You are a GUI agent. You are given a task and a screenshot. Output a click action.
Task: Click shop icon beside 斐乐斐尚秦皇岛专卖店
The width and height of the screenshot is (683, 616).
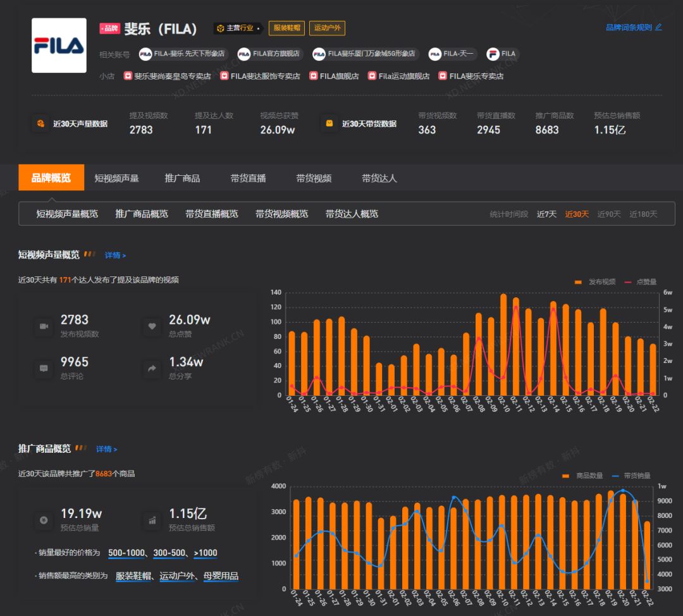click(x=128, y=76)
